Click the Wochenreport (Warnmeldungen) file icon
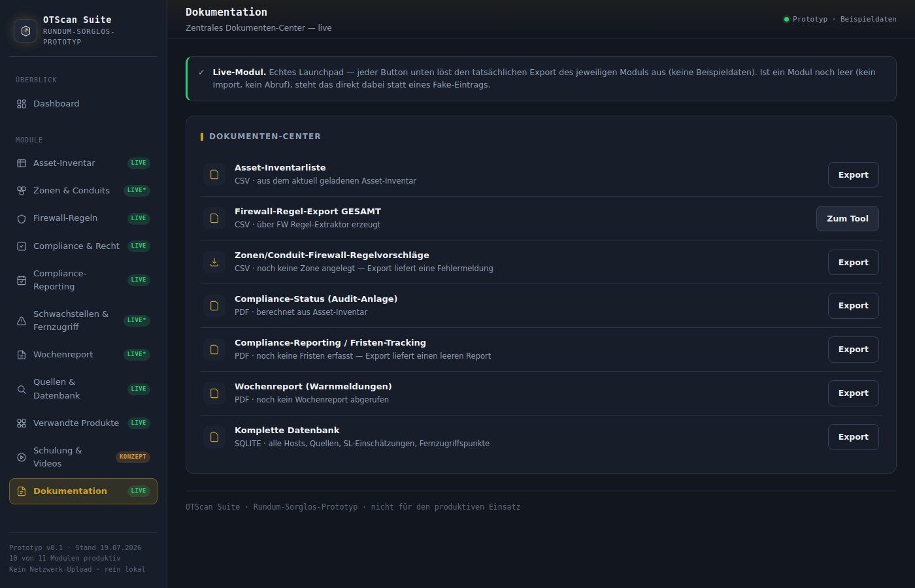This screenshot has height=588, width=915. tap(214, 393)
